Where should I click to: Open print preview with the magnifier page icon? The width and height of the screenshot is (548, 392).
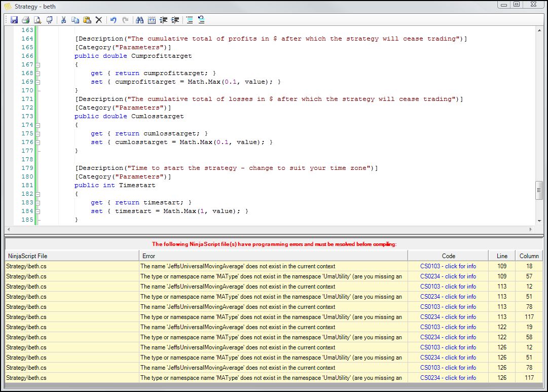pyautogui.click(x=38, y=20)
